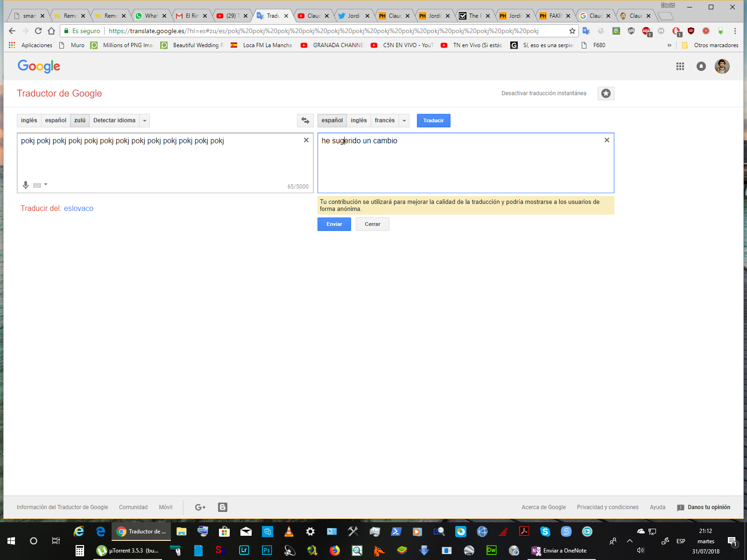
Task: Open the virtual keyboard options dropdown
Action: click(46, 185)
